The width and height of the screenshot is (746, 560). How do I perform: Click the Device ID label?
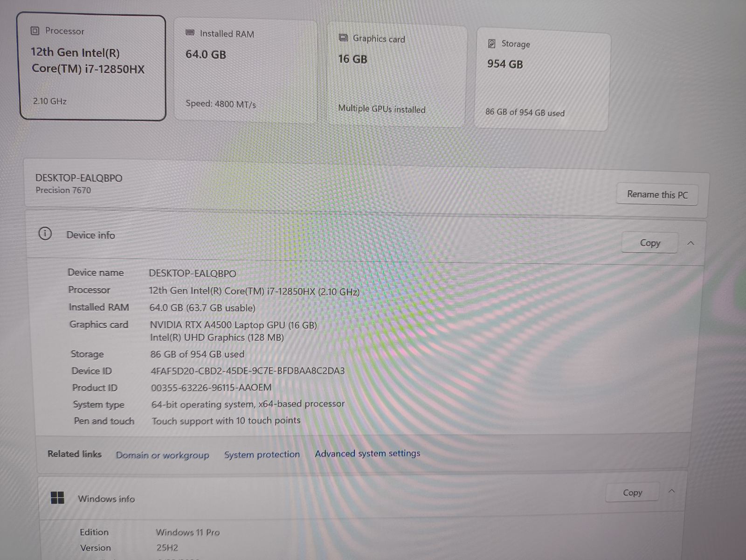pos(91,371)
